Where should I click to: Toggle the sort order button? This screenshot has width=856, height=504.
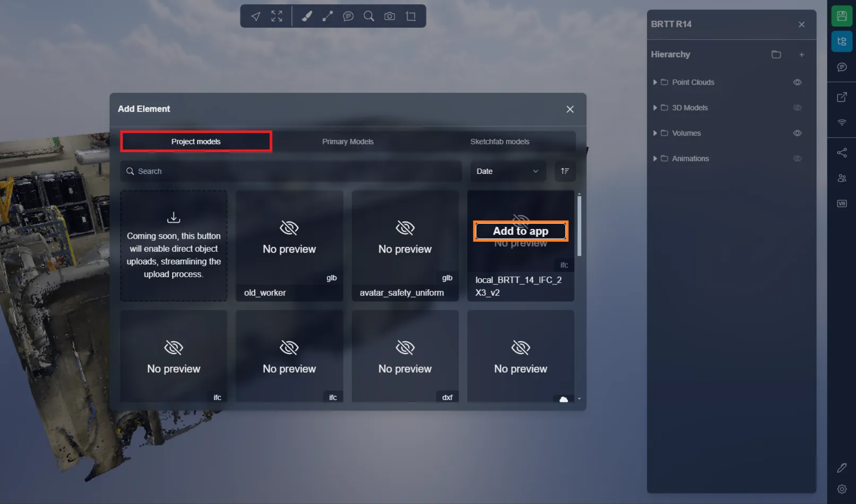pyautogui.click(x=565, y=171)
